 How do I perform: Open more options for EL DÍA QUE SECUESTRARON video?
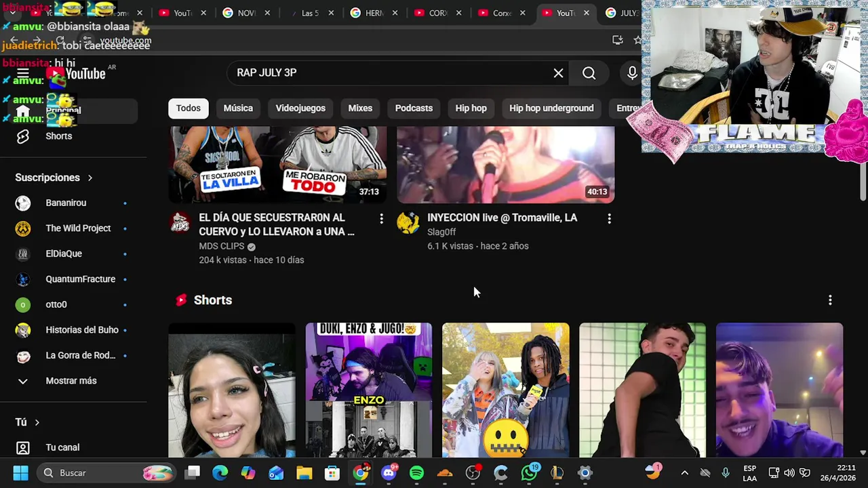click(x=381, y=218)
